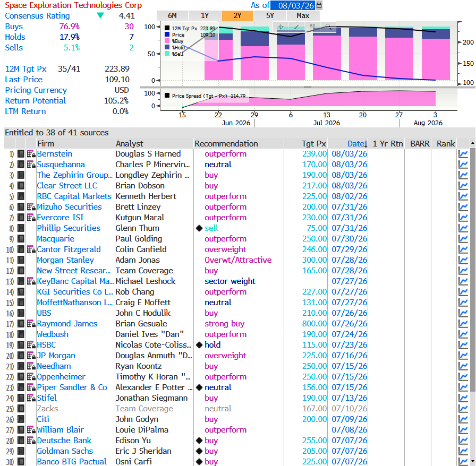
Task: Open locked report icon for Evercore ISI
Action: [31, 218]
